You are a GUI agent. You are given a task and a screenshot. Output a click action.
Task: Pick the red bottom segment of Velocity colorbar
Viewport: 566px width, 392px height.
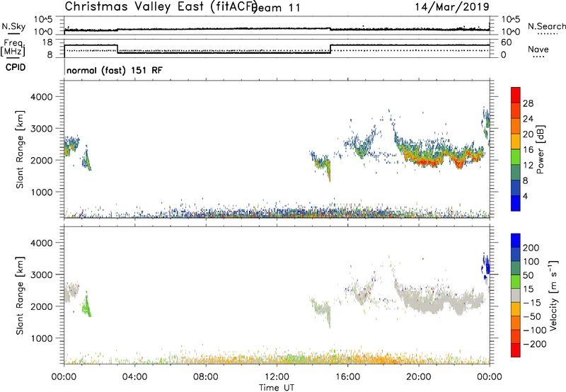[x=516, y=350]
